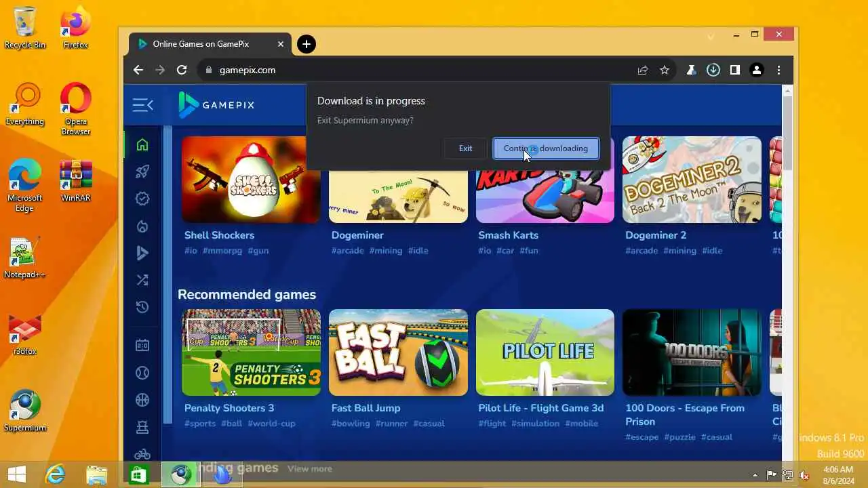The image size is (868, 488).
Task: Close the Online Games on GamePix tab
Action: coord(281,44)
